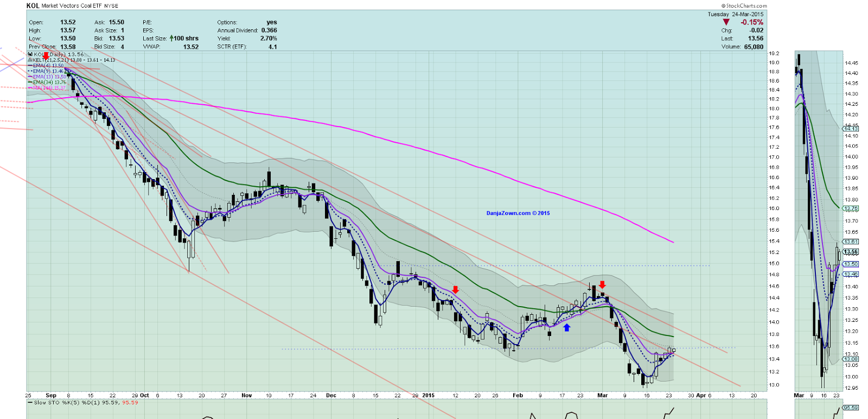This screenshot has width=868, height=419.
Task: Click the 14.13 price tag on zoom panel
Action: pos(851,129)
